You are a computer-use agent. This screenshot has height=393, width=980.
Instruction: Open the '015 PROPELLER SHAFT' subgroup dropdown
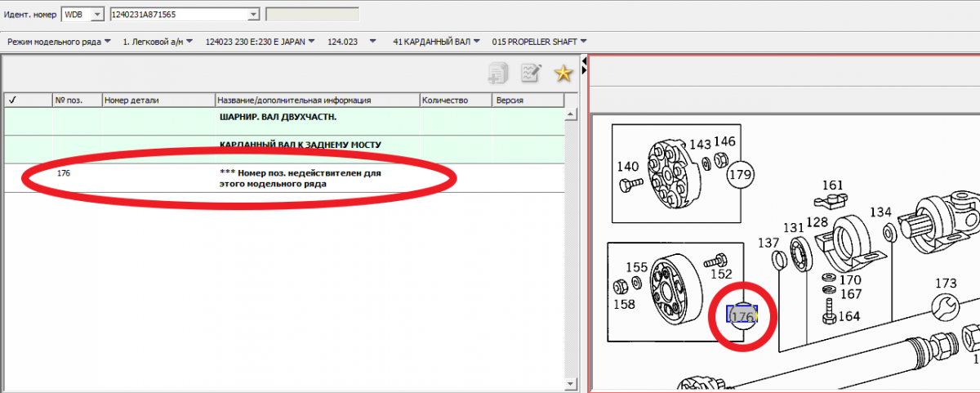[x=540, y=41]
